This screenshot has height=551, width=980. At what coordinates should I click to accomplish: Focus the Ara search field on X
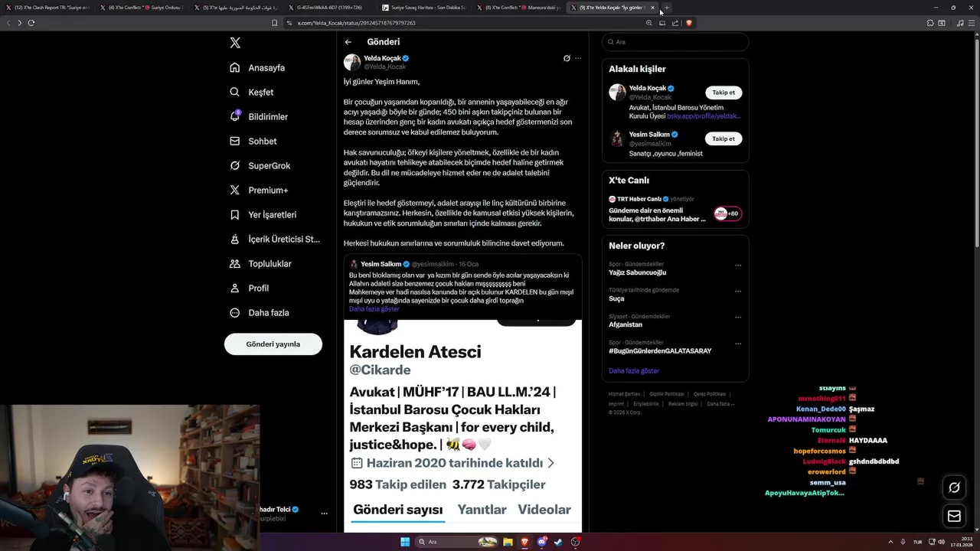[675, 42]
